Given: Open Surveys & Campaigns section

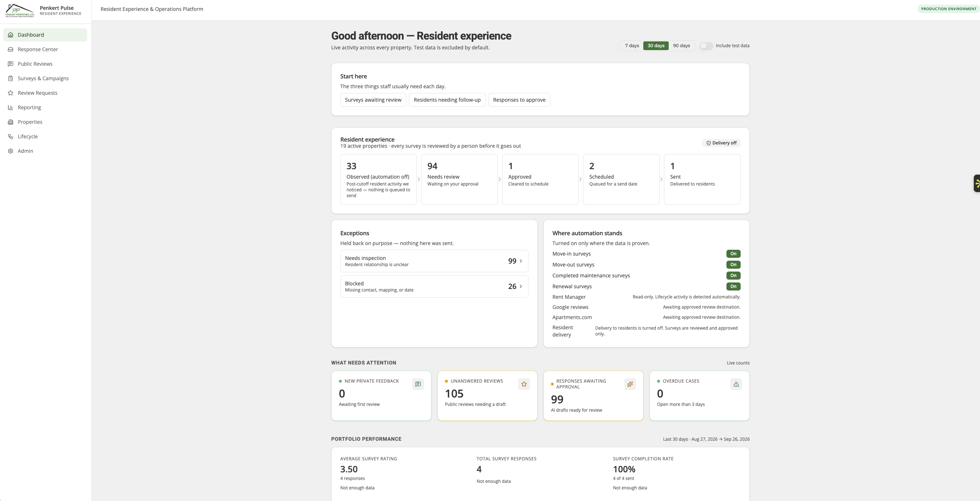Looking at the screenshot, I should [45, 78].
